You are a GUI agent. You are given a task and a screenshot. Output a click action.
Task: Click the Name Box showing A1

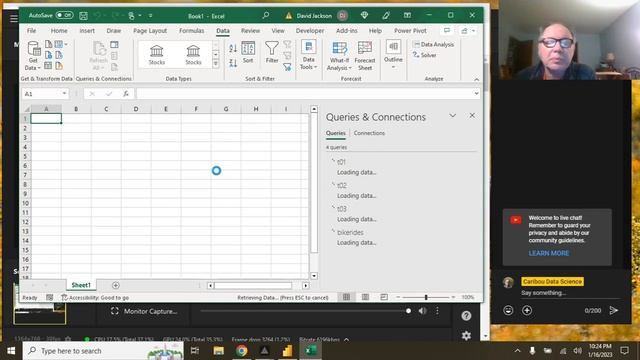(41, 94)
